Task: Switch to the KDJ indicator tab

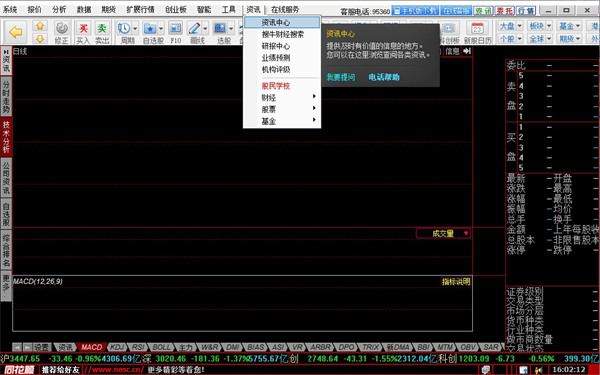Action: (117, 347)
